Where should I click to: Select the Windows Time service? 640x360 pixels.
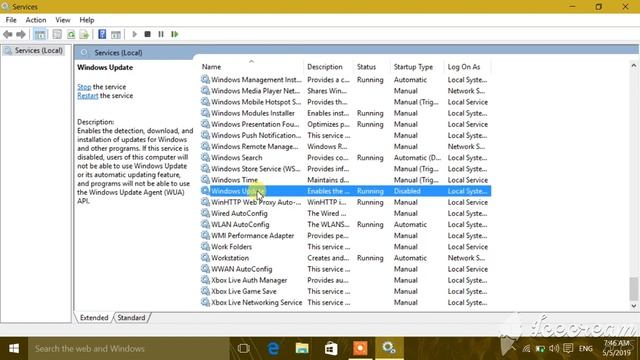click(346, 180)
